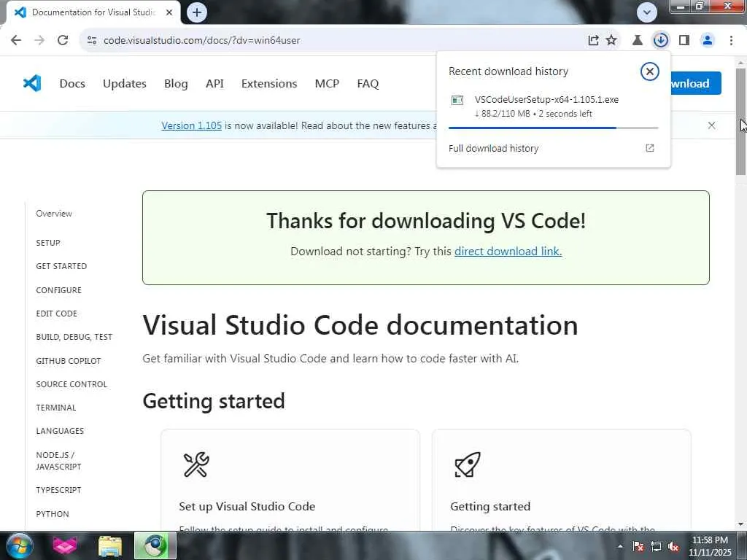Open pink app icon in taskbar
This screenshot has width=747, height=560.
[x=65, y=545]
